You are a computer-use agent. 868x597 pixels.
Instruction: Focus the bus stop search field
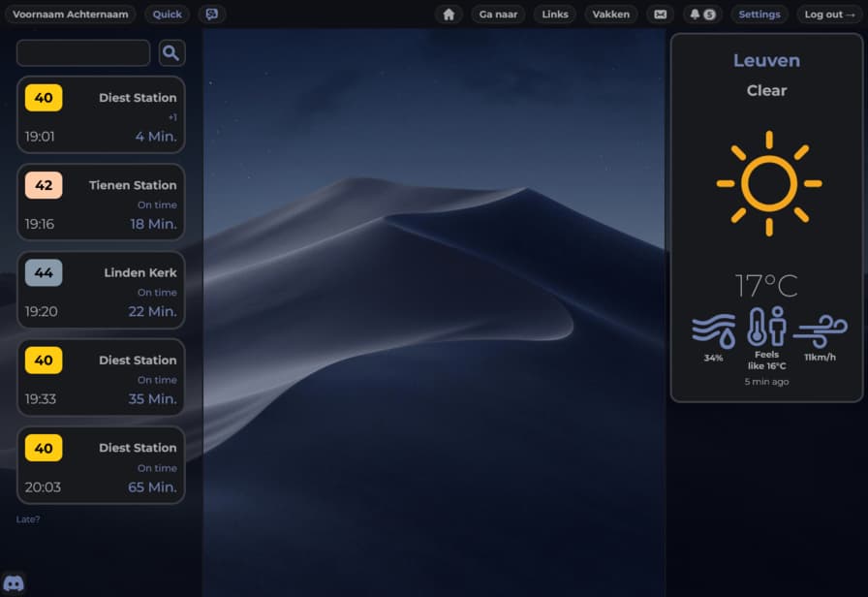83,53
